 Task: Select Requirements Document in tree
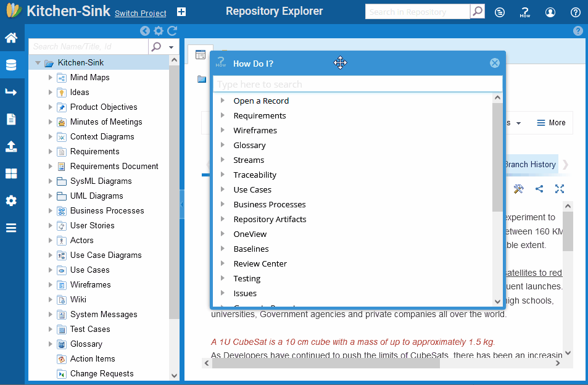tap(114, 167)
